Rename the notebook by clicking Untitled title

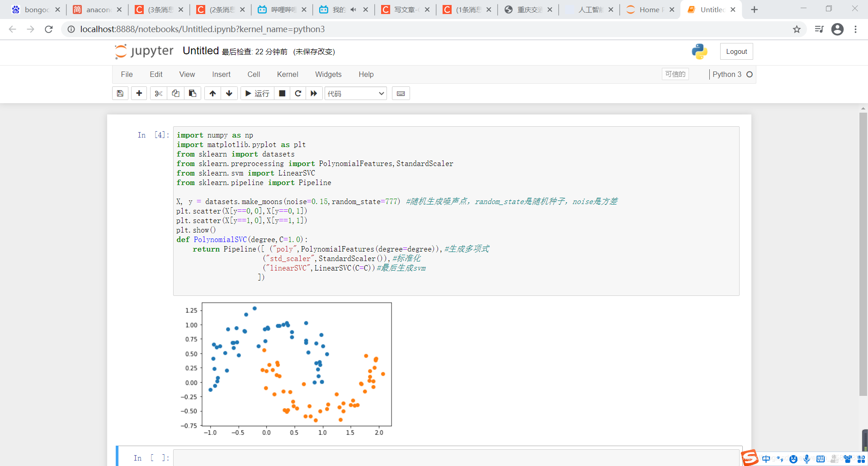tap(201, 51)
